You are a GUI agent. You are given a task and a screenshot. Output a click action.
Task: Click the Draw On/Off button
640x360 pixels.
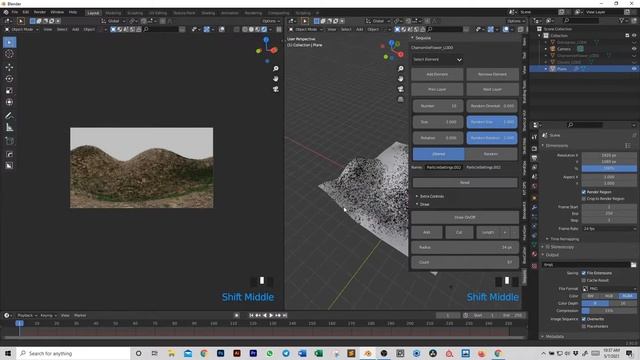click(x=464, y=218)
